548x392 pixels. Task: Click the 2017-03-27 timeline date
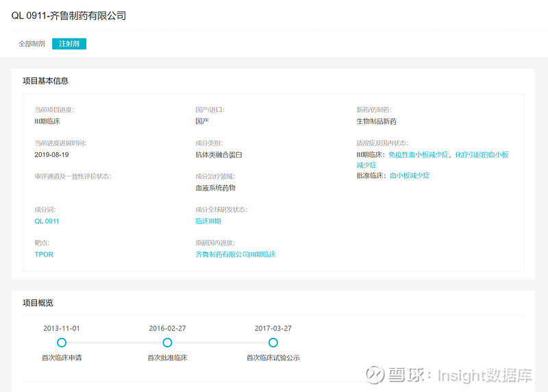click(x=273, y=328)
